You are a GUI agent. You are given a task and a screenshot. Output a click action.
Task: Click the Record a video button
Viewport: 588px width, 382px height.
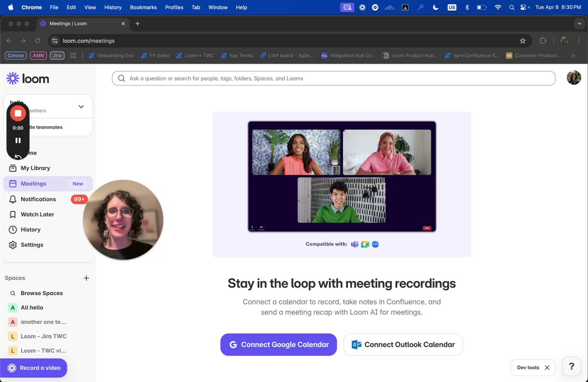click(34, 368)
